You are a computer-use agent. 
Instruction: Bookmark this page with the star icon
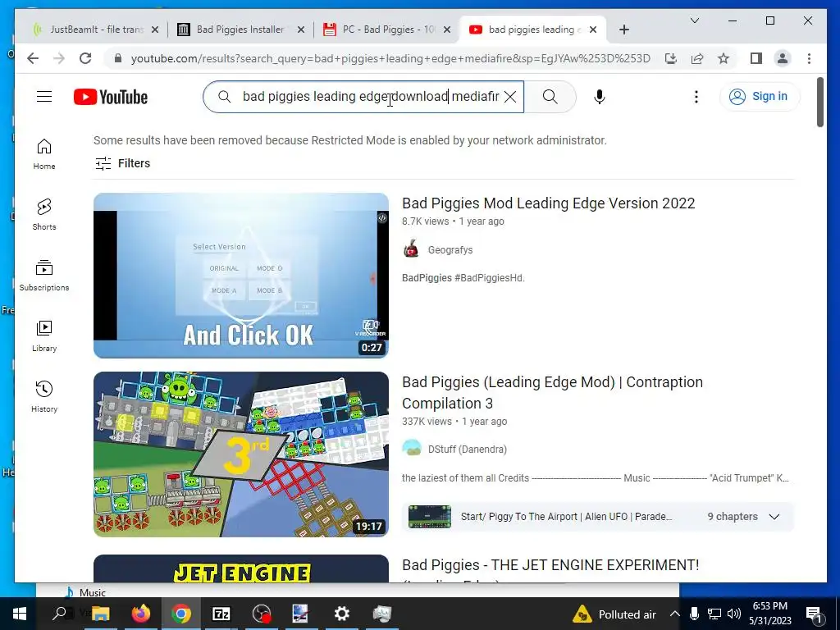(x=724, y=58)
